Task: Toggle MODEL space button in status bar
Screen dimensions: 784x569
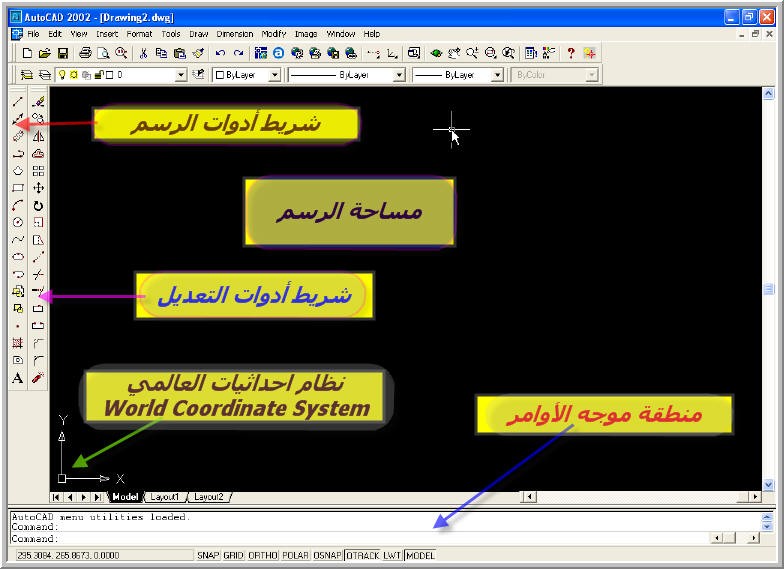Action: tap(420, 556)
